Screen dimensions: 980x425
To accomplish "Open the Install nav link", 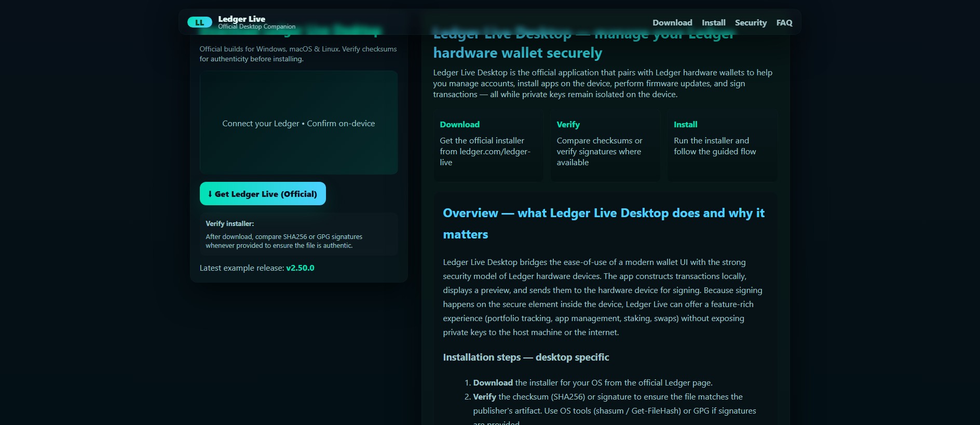I will 714,22.
